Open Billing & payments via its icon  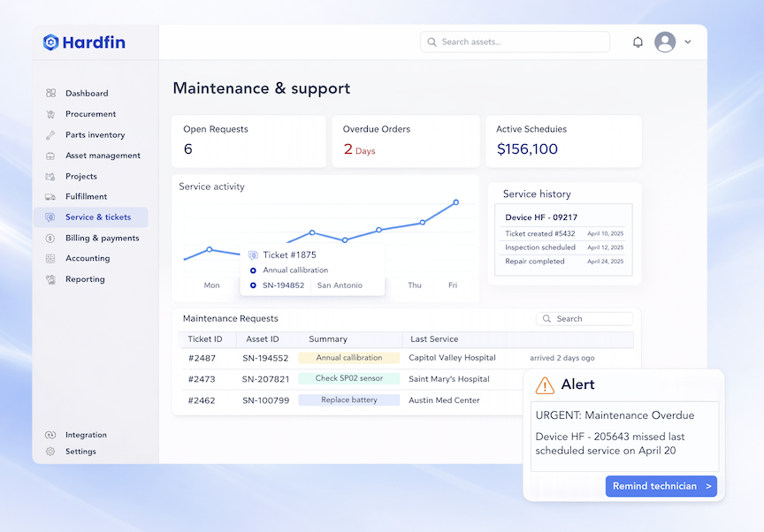[x=50, y=238]
